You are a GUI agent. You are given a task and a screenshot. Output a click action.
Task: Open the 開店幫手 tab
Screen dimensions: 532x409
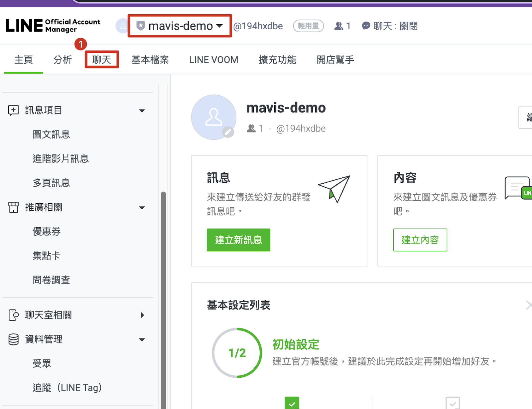click(335, 60)
